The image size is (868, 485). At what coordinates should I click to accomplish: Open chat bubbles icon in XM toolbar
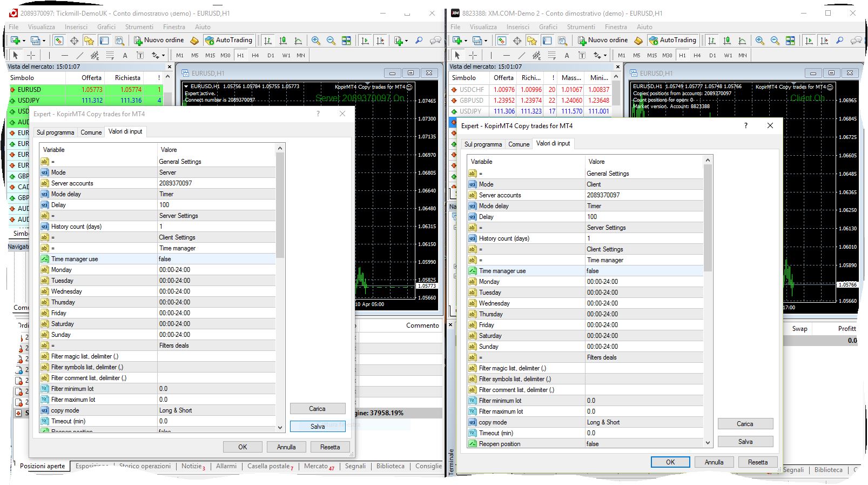pos(856,41)
